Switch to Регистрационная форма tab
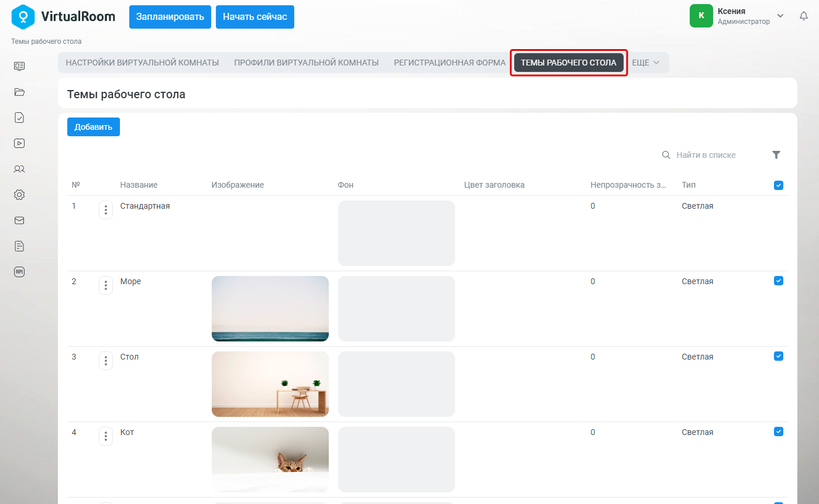 coord(450,63)
